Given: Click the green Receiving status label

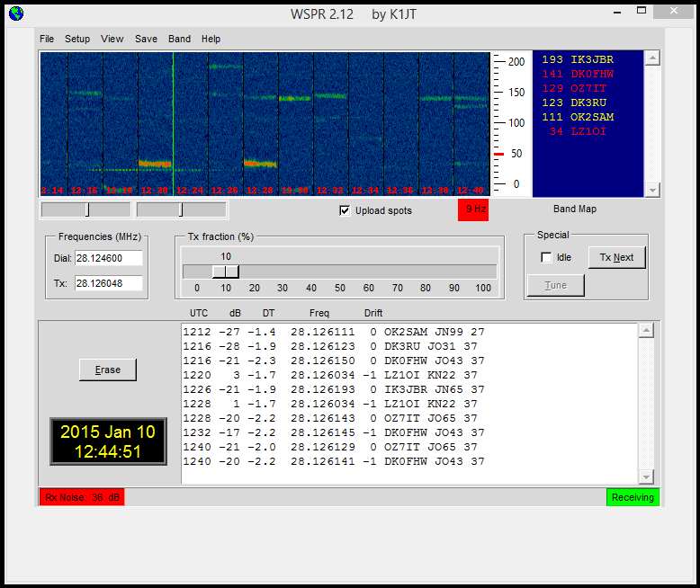Looking at the screenshot, I should [x=633, y=497].
